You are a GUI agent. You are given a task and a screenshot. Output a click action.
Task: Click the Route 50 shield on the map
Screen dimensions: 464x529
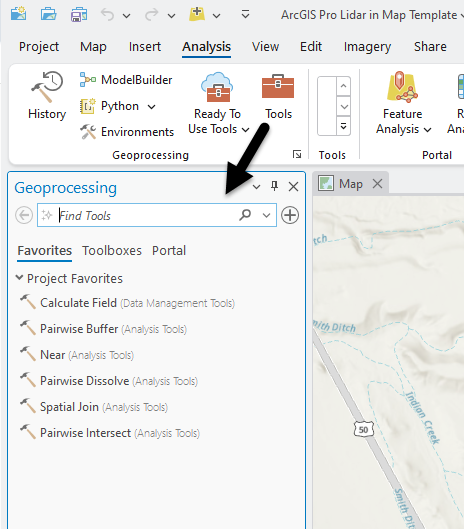click(x=363, y=429)
